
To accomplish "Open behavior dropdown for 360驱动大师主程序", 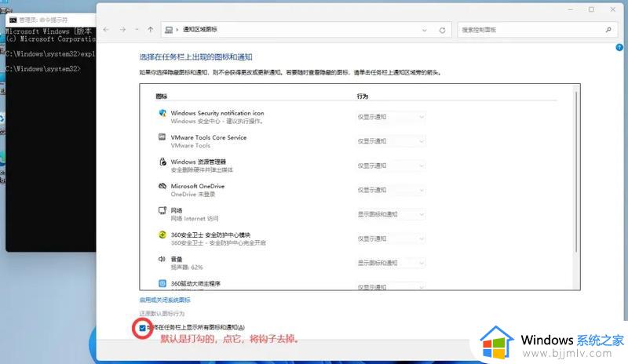I will click(390, 286).
